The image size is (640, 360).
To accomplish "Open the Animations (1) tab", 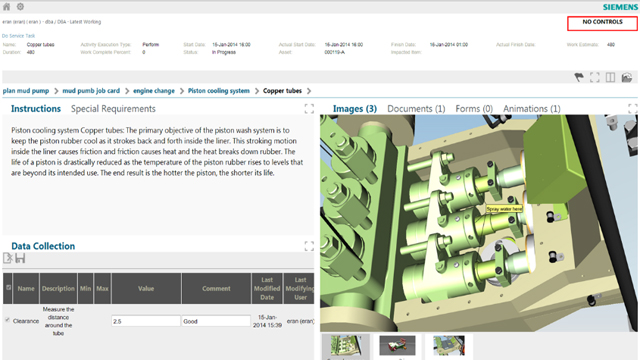I will [531, 109].
